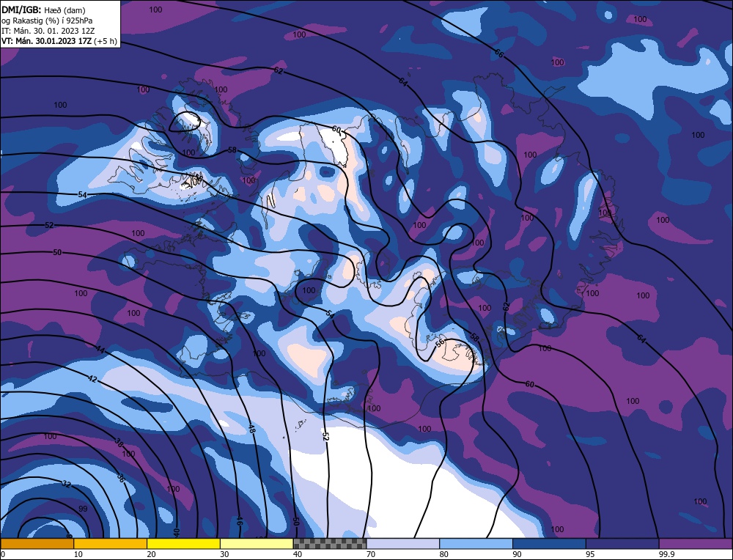This screenshot has height=560, width=733.
Task: Click the contour label '48'
Action: click(x=251, y=428)
